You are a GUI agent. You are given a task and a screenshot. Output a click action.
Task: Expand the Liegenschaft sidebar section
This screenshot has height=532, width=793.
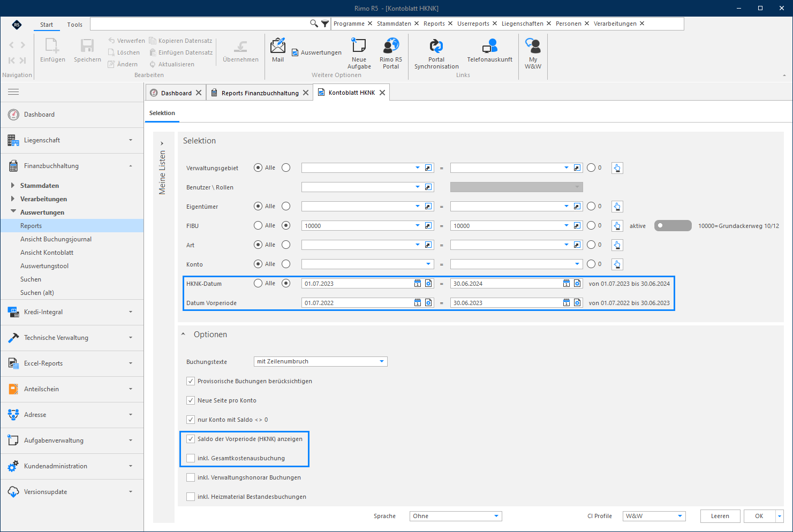click(x=72, y=140)
